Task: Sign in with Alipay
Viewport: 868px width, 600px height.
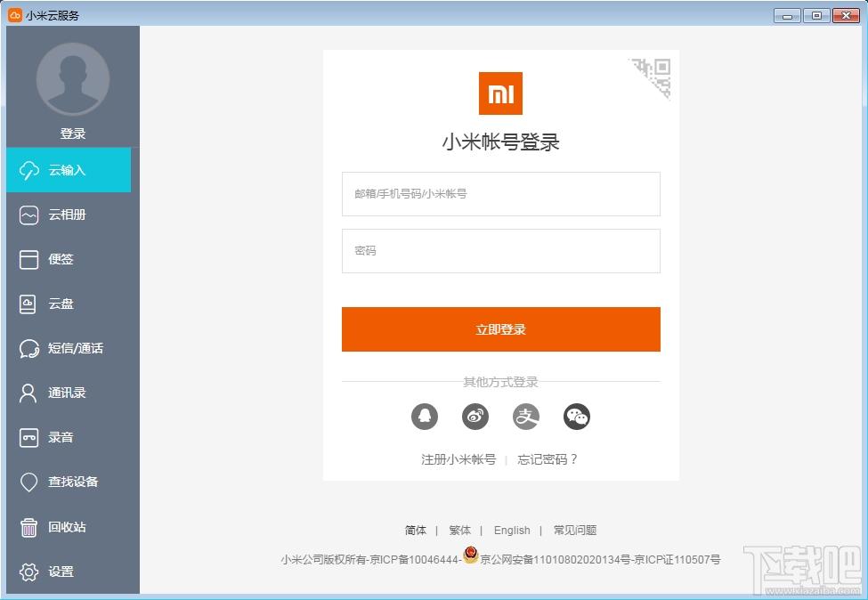Action: click(525, 416)
